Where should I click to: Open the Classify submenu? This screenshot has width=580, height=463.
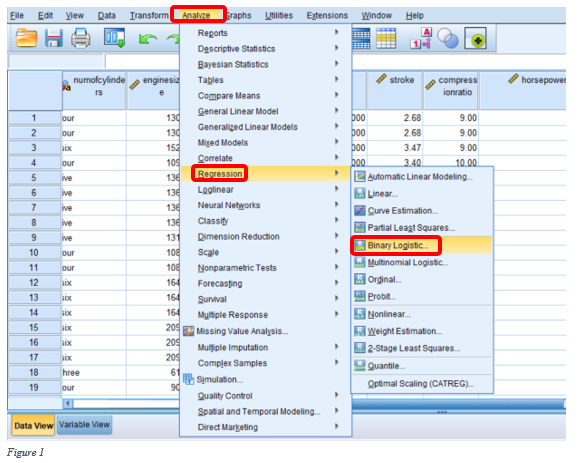pyautogui.click(x=266, y=221)
